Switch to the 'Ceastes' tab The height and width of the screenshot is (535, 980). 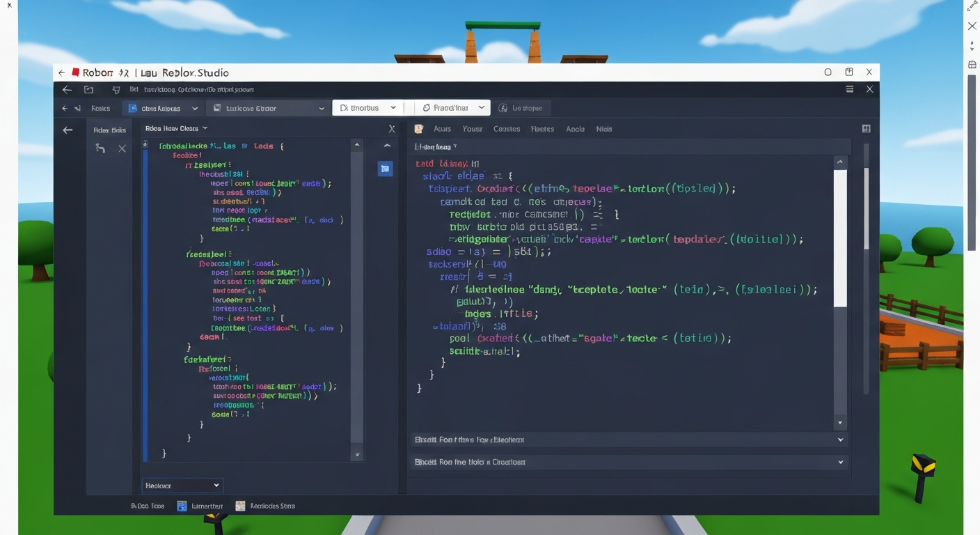507,129
